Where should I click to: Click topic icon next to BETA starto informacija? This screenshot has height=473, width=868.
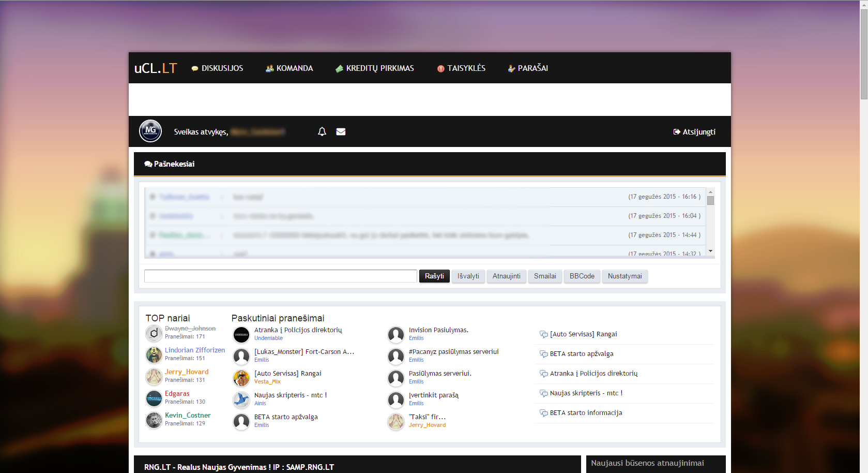coord(544,413)
